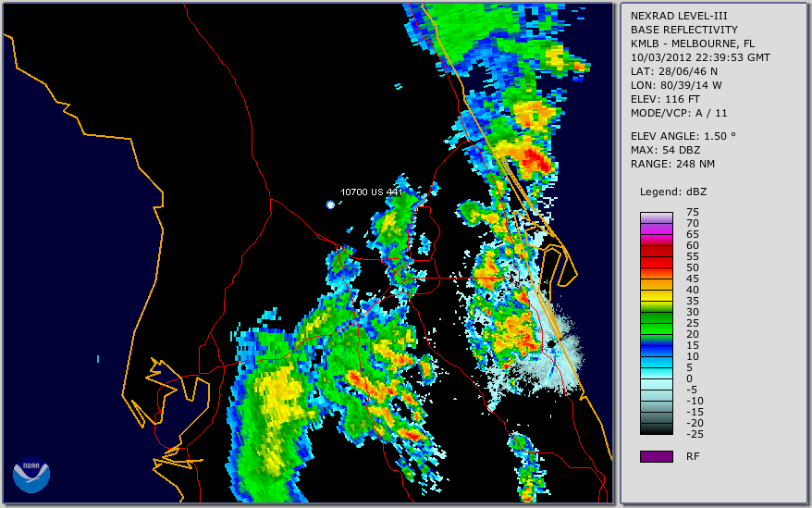Select the 'NEXRAD LEVEL-III' heading text
812x508 pixels.
point(679,16)
